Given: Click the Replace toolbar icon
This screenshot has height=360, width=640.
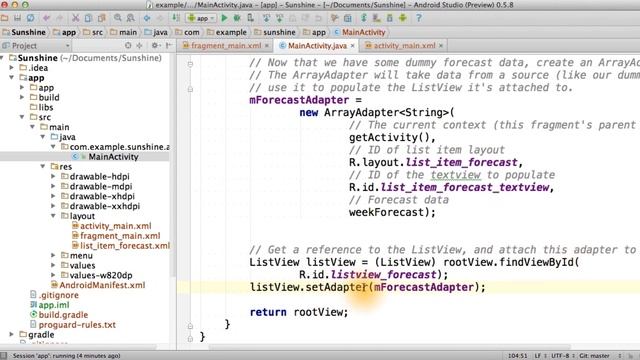Looking at the screenshot, I should coord(131,18).
